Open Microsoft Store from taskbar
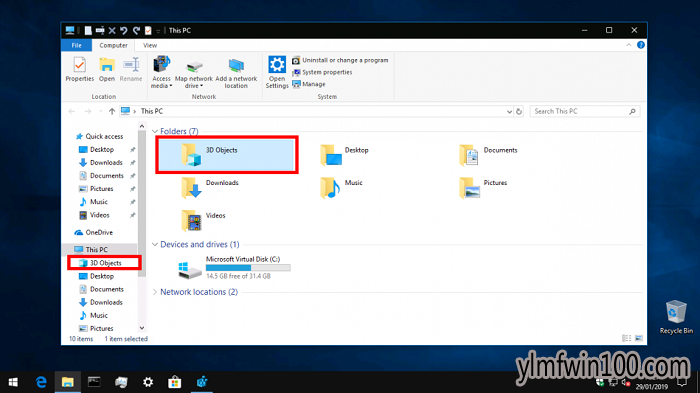700x393 pixels. point(175,382)
